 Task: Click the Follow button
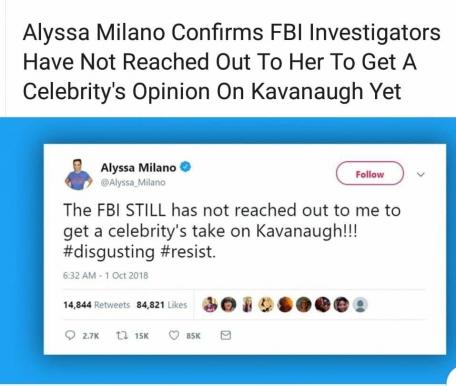pyautogui.click(x=370, y=173)
